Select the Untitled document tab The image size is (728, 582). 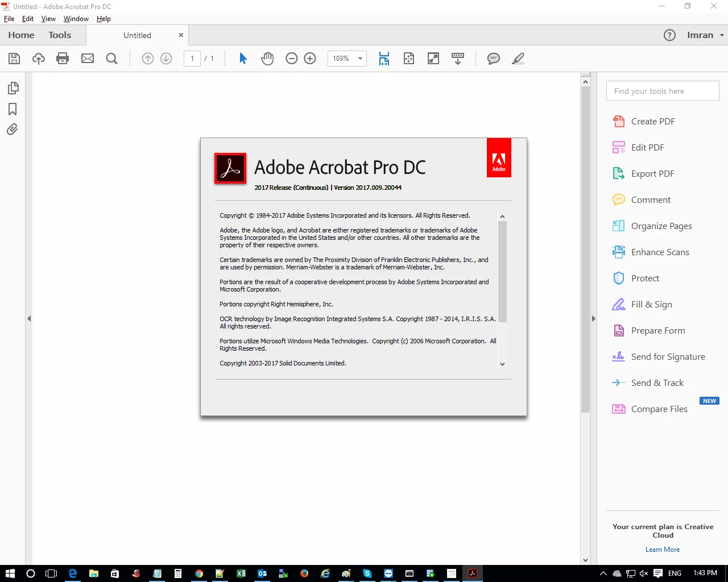point(137,35)
